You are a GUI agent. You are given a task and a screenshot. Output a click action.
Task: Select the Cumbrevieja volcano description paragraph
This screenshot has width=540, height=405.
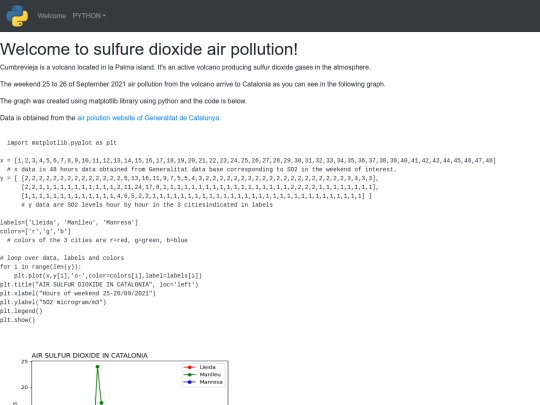coord(185,68)
